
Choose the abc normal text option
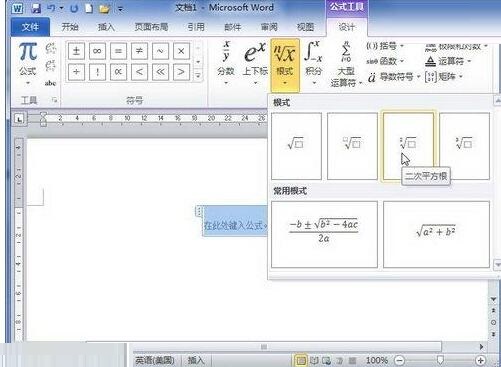(50, 83)
